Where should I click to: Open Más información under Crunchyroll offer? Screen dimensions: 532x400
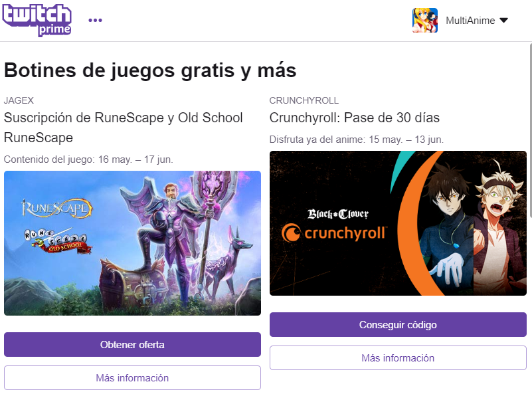point(398,358)
